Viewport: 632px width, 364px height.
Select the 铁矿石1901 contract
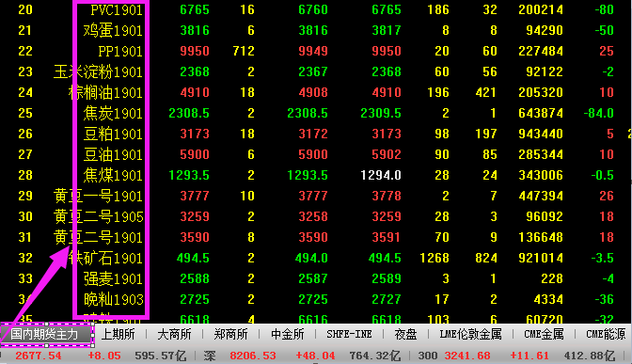[x=105, y=258]
